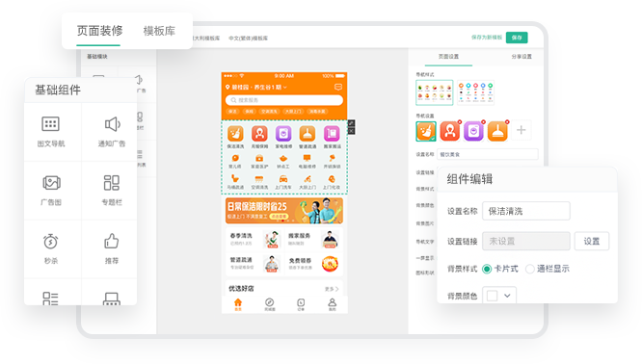The image size is (642, 364).
Task: Select the 图文导航 component icon
Action: click(x=51, y=124)
